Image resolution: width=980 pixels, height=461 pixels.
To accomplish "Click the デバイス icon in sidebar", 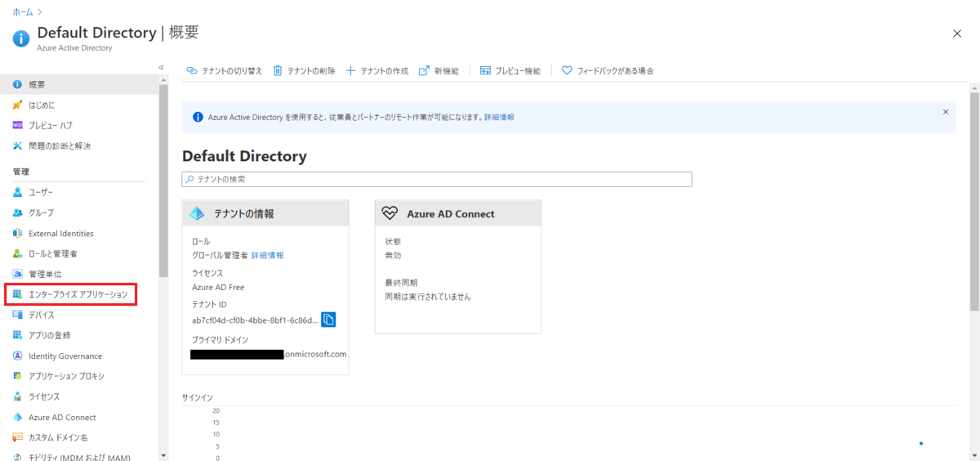I will 18,315.
